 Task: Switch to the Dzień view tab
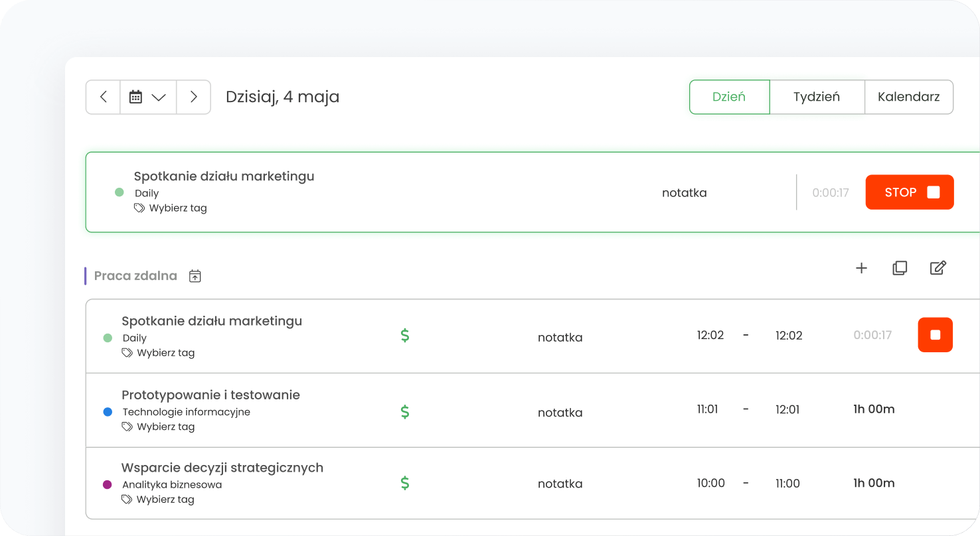point(728,97)
